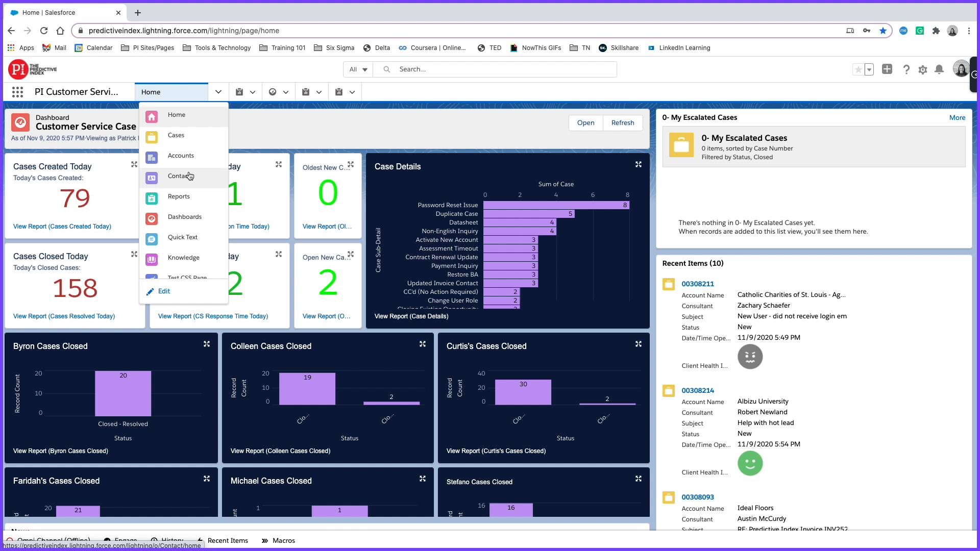Screen dimensions: 980x551
Task: Click More on My Escalated Cases
Action: tap(958, 118)
